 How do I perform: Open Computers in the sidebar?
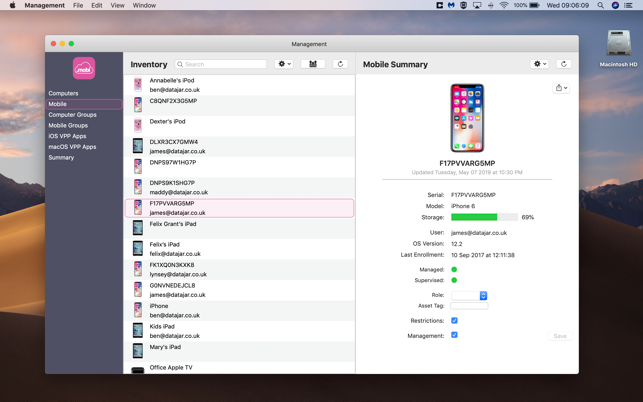pos(63,93)
